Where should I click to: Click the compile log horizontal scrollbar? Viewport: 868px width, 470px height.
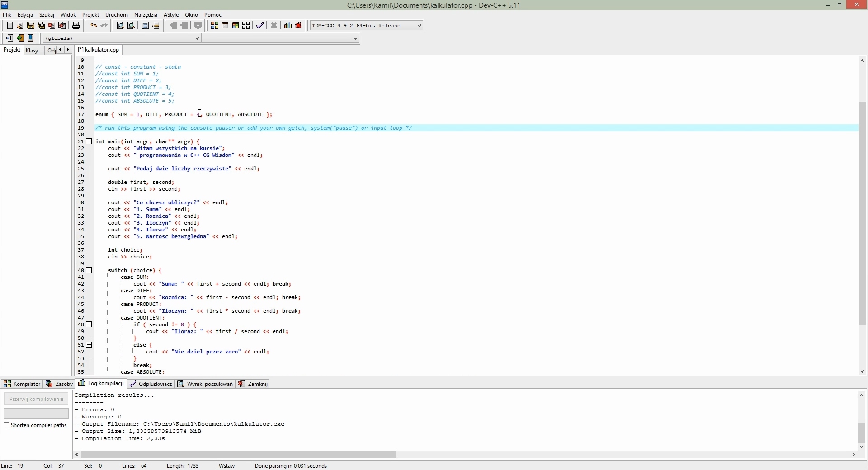pos(239,455)
